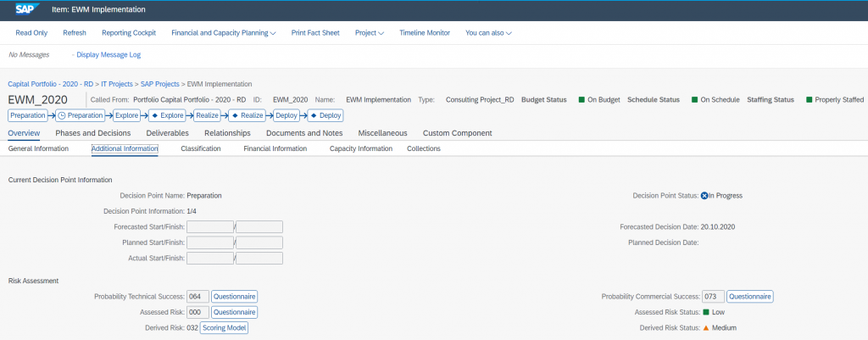Click Actual Finish date field

259,258
